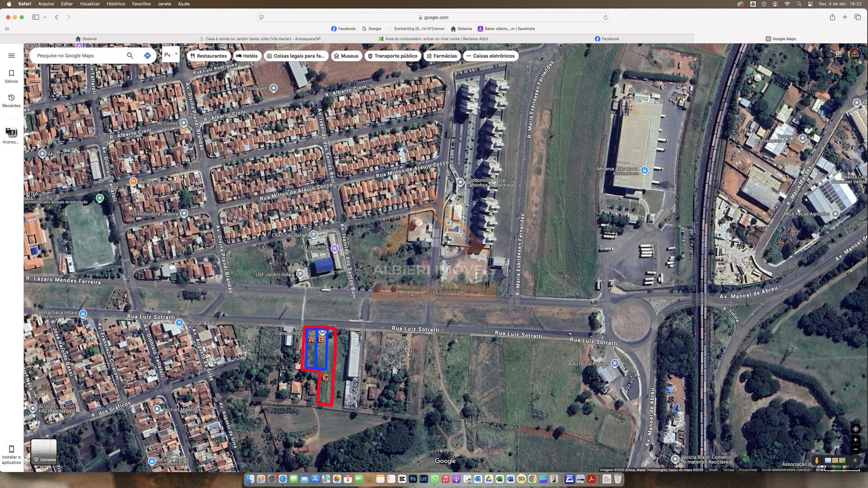Go back with Safari back arrow
Screen dimensions: 868x488
pyautogui.click(x=57, y=17)
